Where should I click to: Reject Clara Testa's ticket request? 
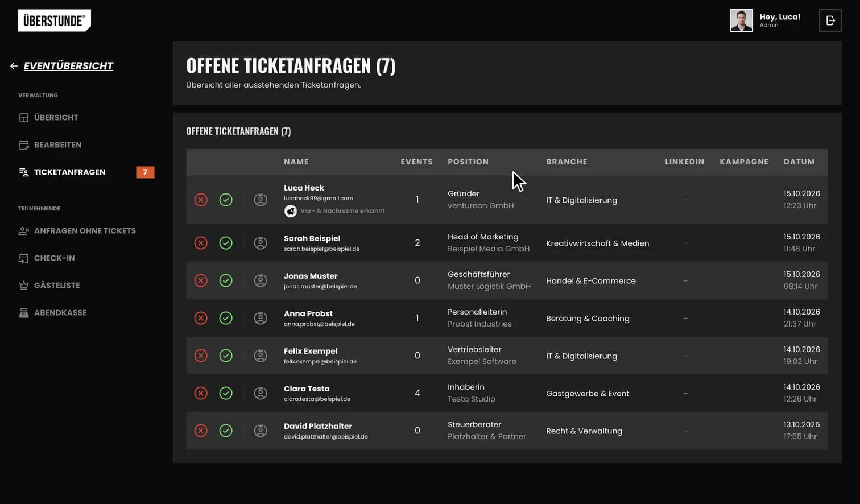(201, 393)
